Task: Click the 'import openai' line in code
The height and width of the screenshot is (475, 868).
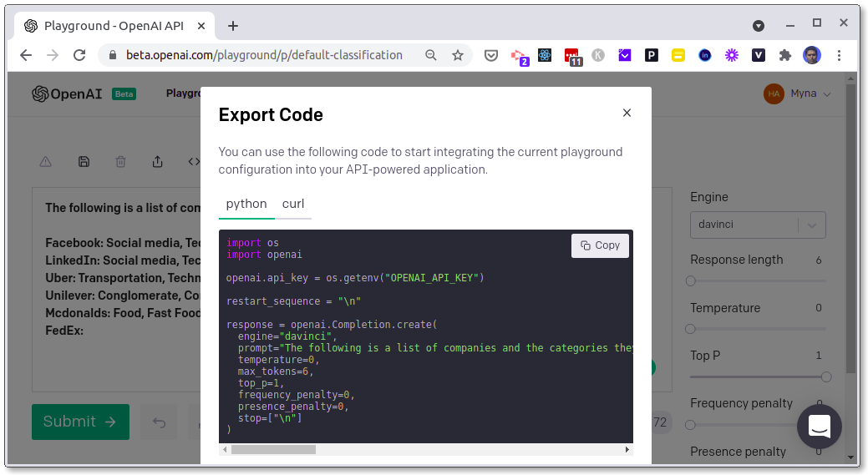Action: [x=264, y=255]
